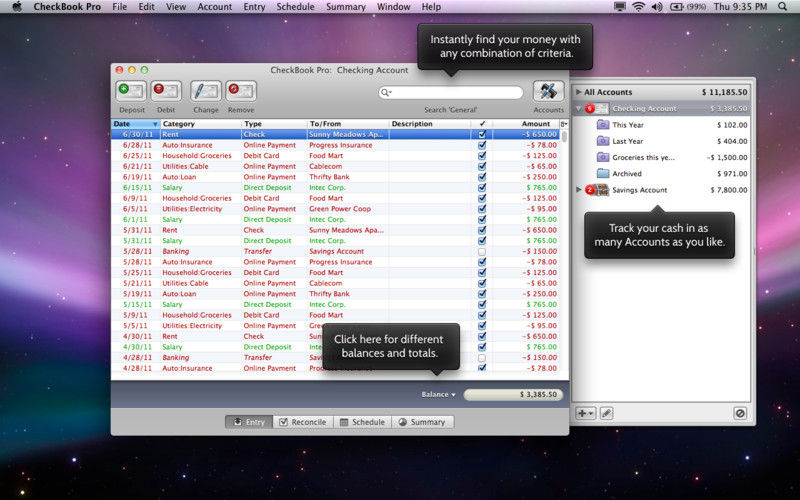Viewport: 800px width, 500px height.
Task: Click the date and time in menu bar
Action: [x=740, y=7]
